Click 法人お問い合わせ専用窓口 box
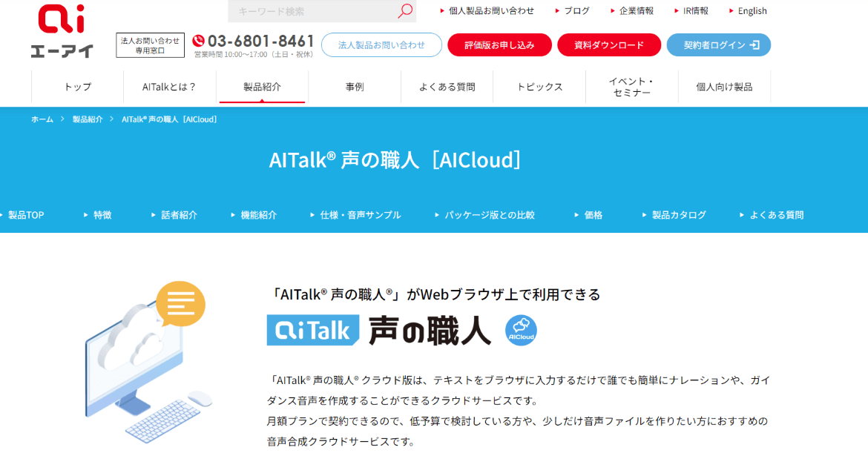The image size is (868, 453). 150,45
